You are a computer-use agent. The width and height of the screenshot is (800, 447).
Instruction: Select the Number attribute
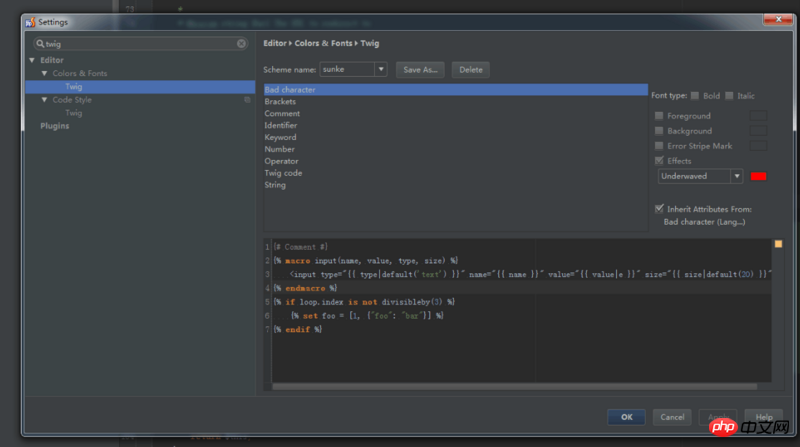[x=279, y=150]
